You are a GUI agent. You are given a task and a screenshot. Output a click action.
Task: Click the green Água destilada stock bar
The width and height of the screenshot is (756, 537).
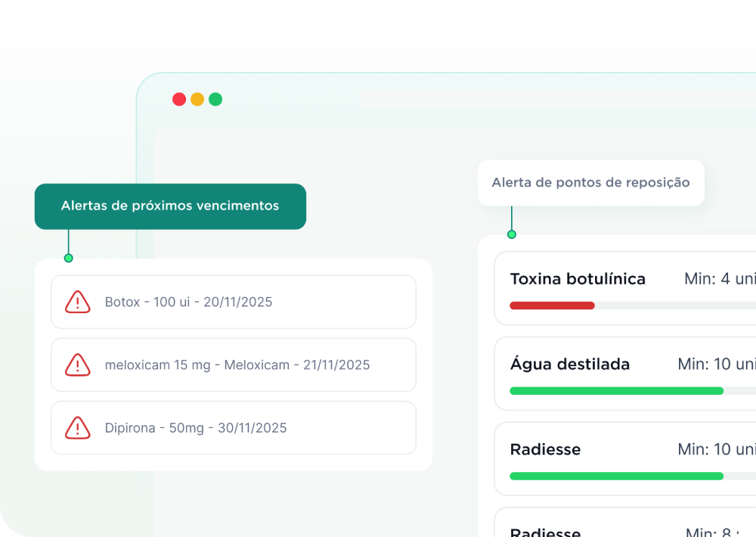[x=616, y=391]
